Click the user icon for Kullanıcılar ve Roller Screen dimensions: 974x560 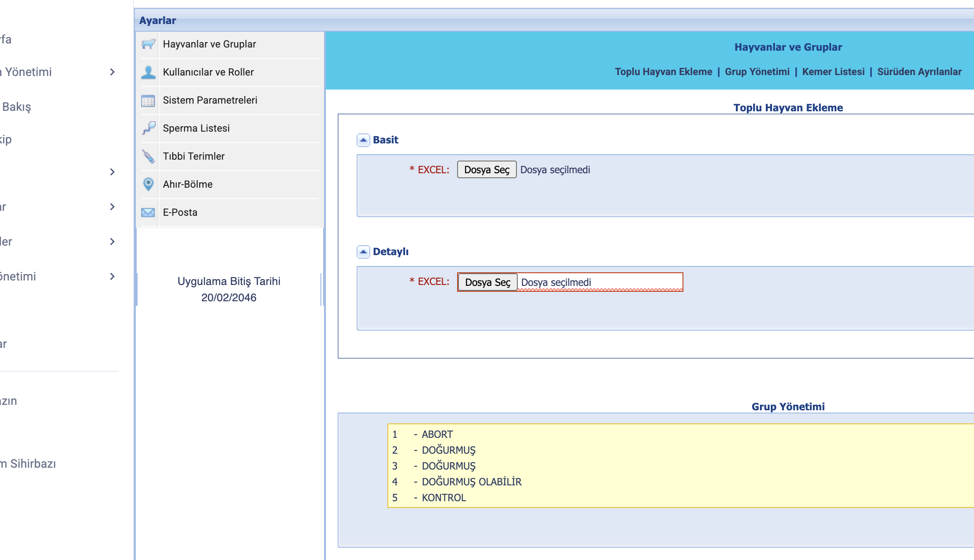(148, 72)
